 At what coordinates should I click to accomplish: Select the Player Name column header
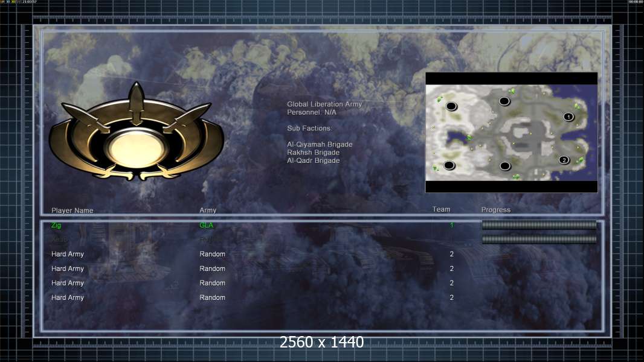tap(72, 211)
